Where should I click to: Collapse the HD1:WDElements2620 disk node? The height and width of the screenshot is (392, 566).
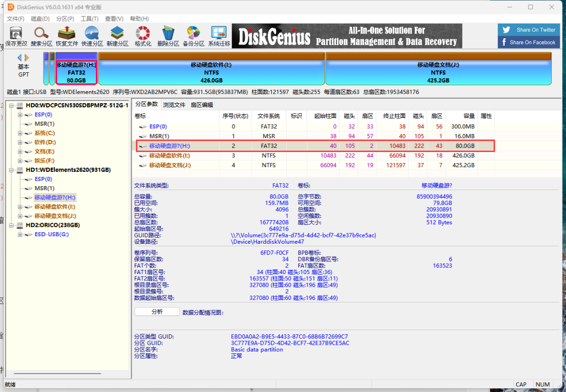pos(11,170)
